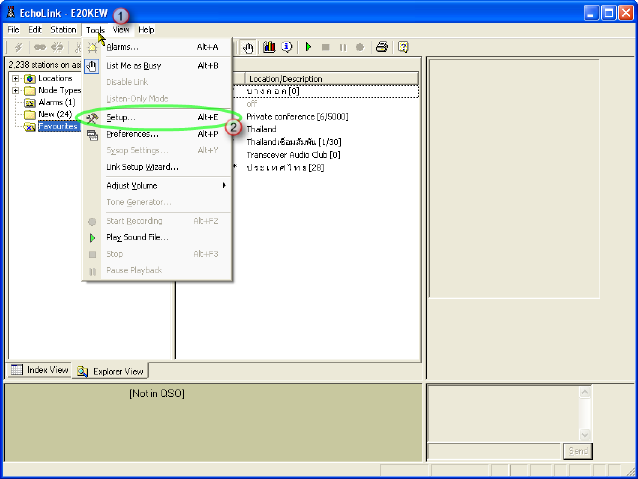Select Setup... in the Tools menu
638x479 pixels.
158,117
